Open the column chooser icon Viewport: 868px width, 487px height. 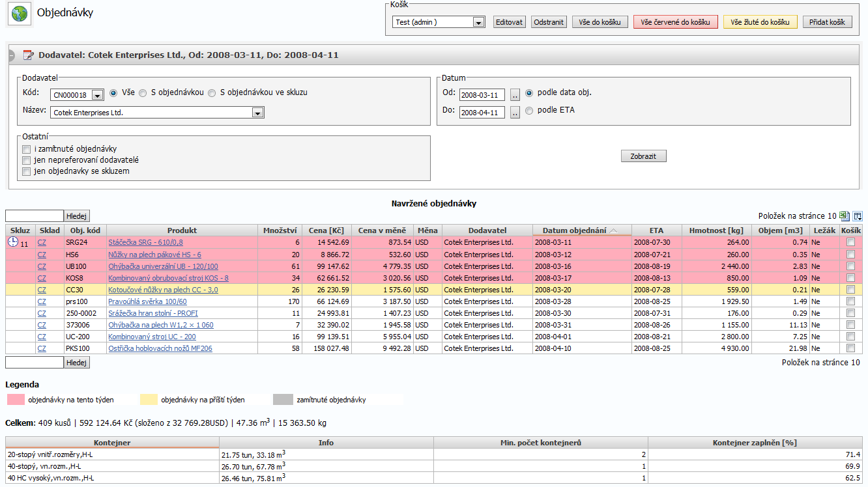[858, 216]
